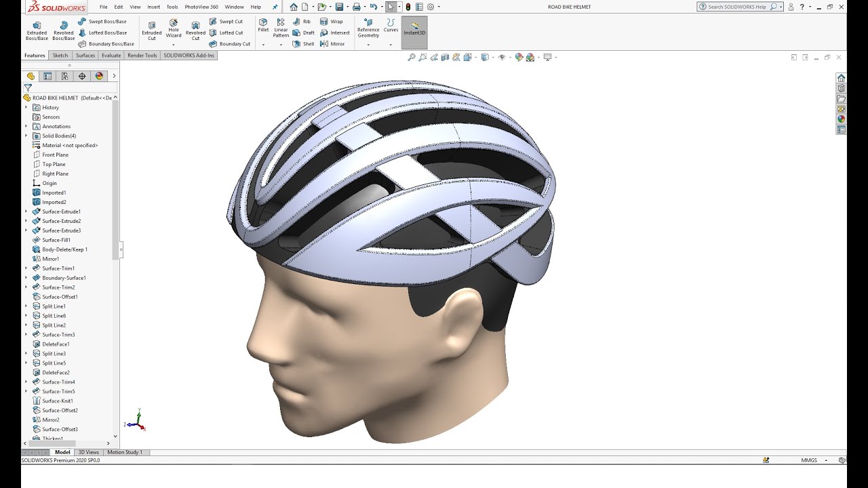Start the Linear Pattern tool
This screenshot has height=488, width=868.
pyautogui.click(x=281, y=28)
